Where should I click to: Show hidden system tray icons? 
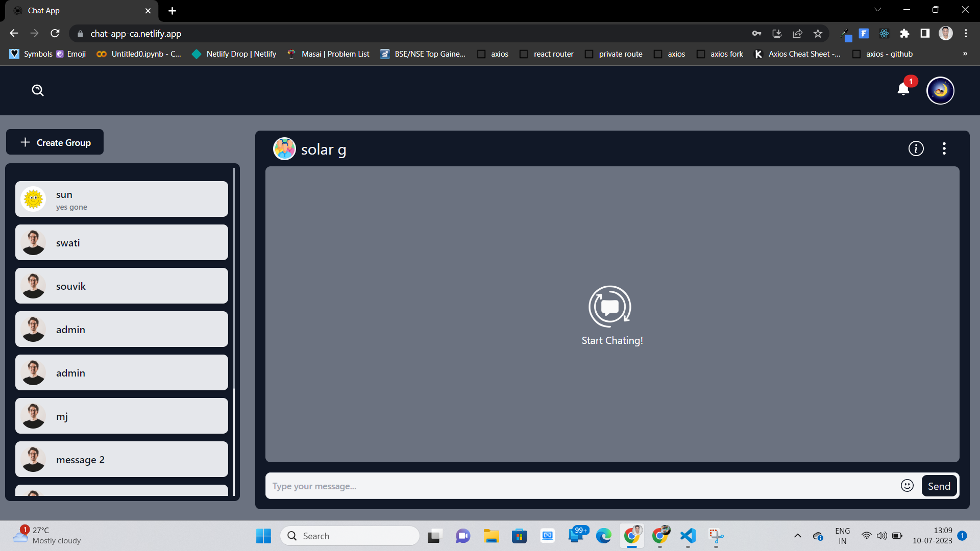pyautogui.click(x=797, y=536)
